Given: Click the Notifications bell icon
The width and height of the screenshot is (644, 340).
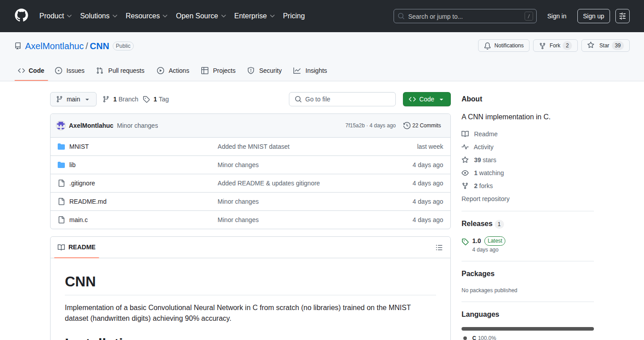Looking at the screenshot, I should 487,46.
